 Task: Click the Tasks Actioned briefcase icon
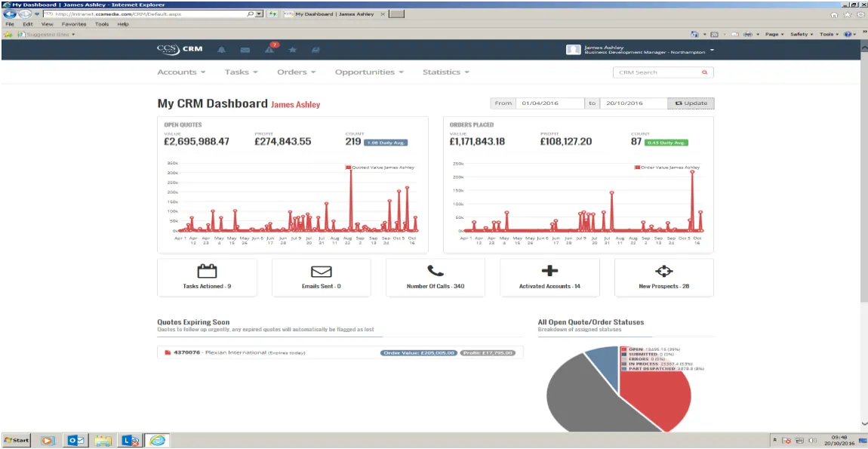[x=207, y=271]
